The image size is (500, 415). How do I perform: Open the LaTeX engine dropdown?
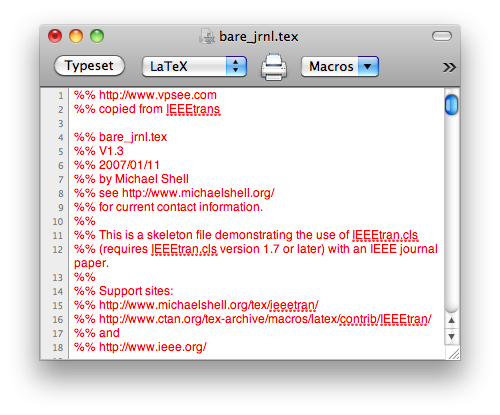coord(194,66)
